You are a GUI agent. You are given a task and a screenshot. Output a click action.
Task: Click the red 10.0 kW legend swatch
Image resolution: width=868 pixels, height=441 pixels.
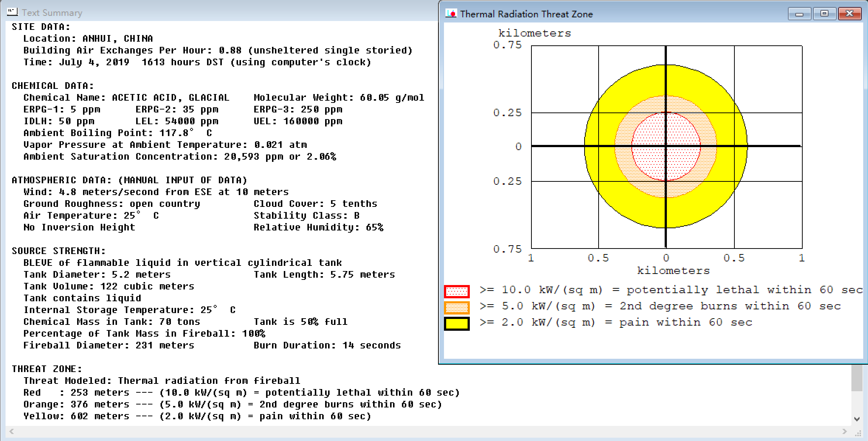(x=457, y=291)
